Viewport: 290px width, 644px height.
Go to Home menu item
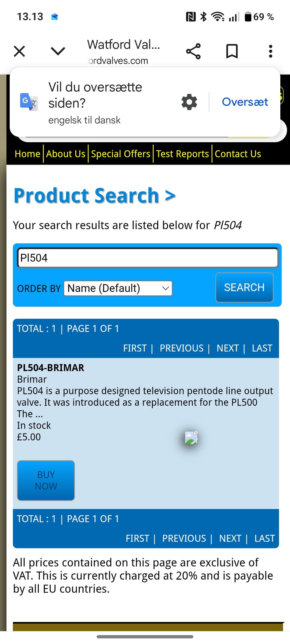pyautogui.click(x=27, y=154)
